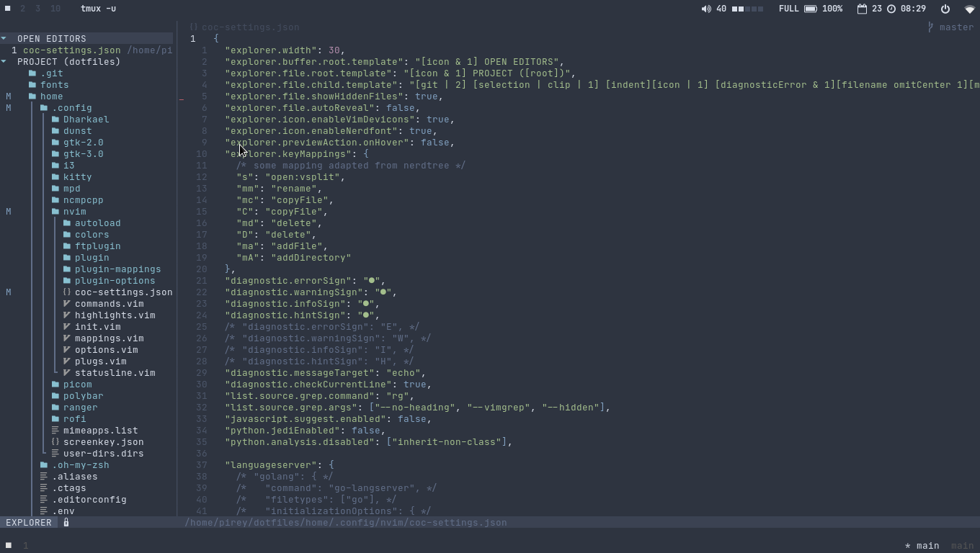Click the autoload folder icon
This screenshot has height=553, width=980.
[x=67, y=223]
